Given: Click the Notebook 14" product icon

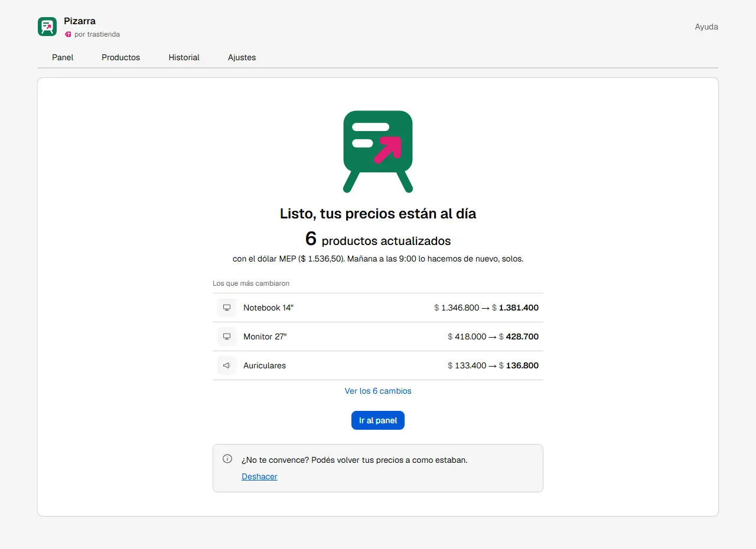Looking at the screenshot, I should (227, 308).
